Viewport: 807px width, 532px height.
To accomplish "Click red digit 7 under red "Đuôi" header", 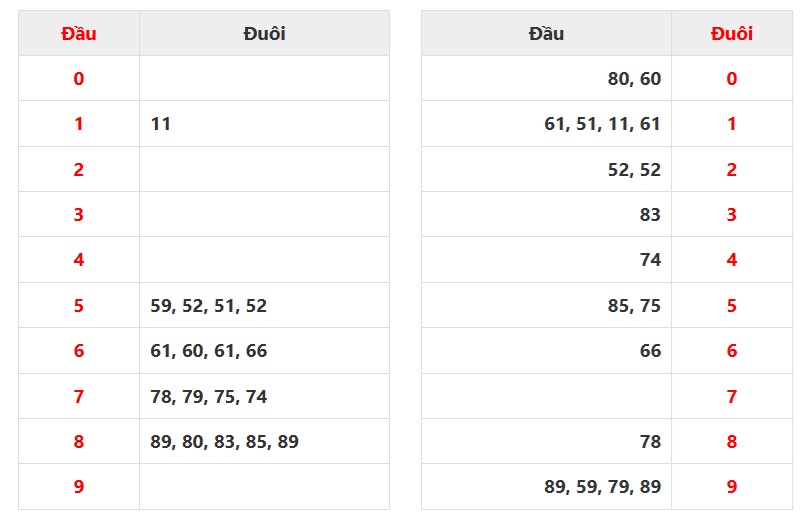I will [731, 397].
